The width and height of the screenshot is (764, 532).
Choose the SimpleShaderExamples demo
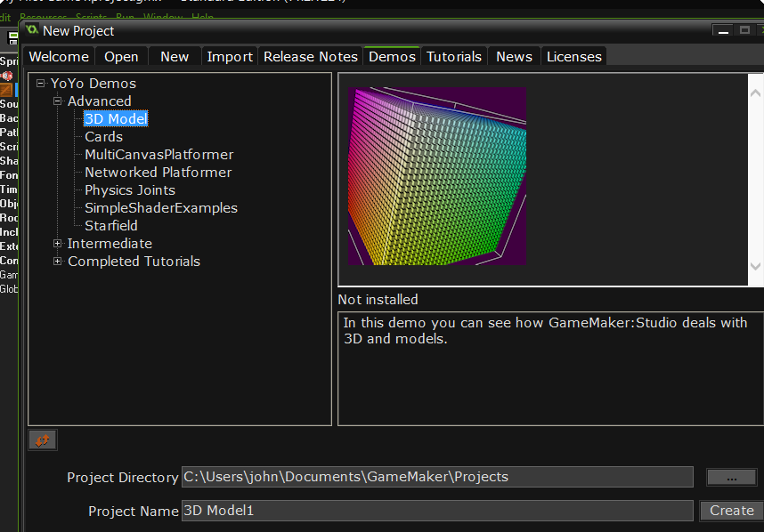coord(161,208)
